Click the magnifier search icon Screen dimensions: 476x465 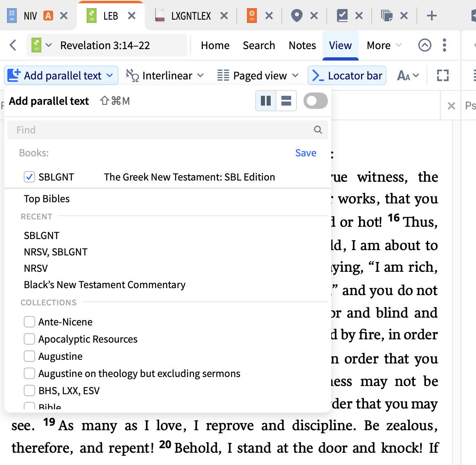point(318,130)
